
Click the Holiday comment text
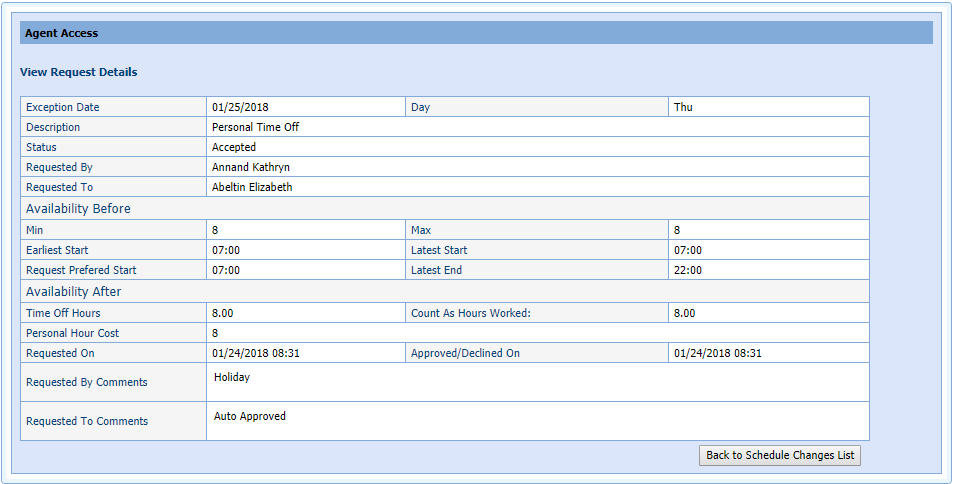[x=232, y=377]
